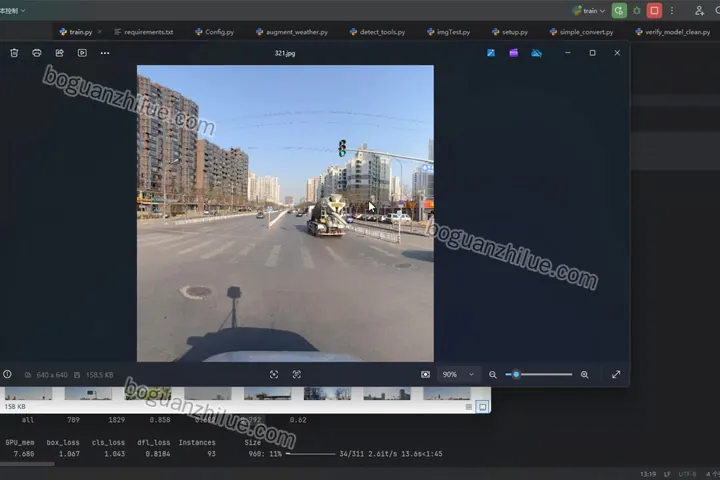Click the Instances column header
Screen dimensions: 720x480
[x=197, y=442]
